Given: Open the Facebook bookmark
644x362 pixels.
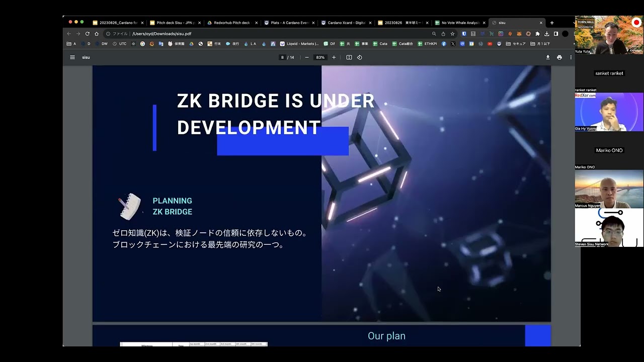Looking at the screenshot, I should (x=444, y=44).
